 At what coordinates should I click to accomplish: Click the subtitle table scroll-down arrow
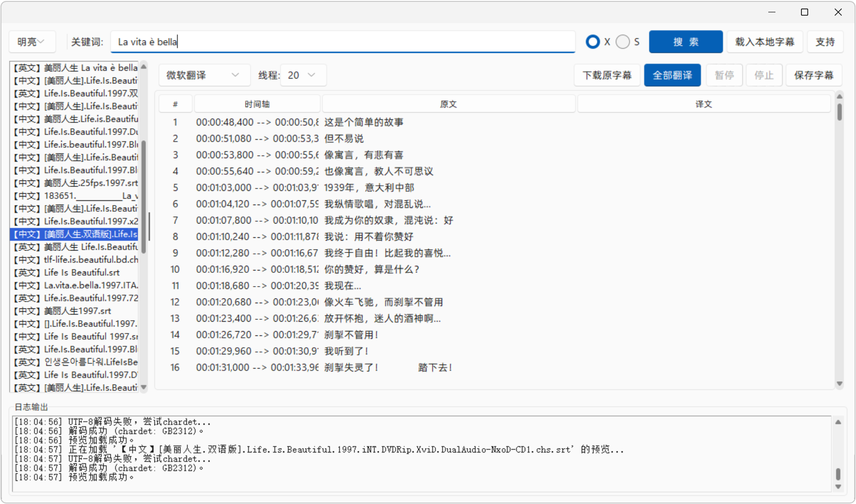pyautogui.click(x=839, y=384)
